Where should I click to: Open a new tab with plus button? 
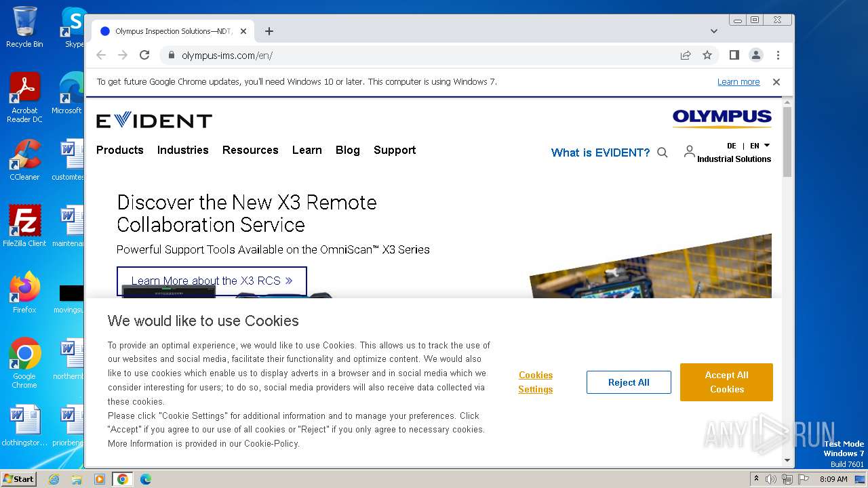pos(269,31)
